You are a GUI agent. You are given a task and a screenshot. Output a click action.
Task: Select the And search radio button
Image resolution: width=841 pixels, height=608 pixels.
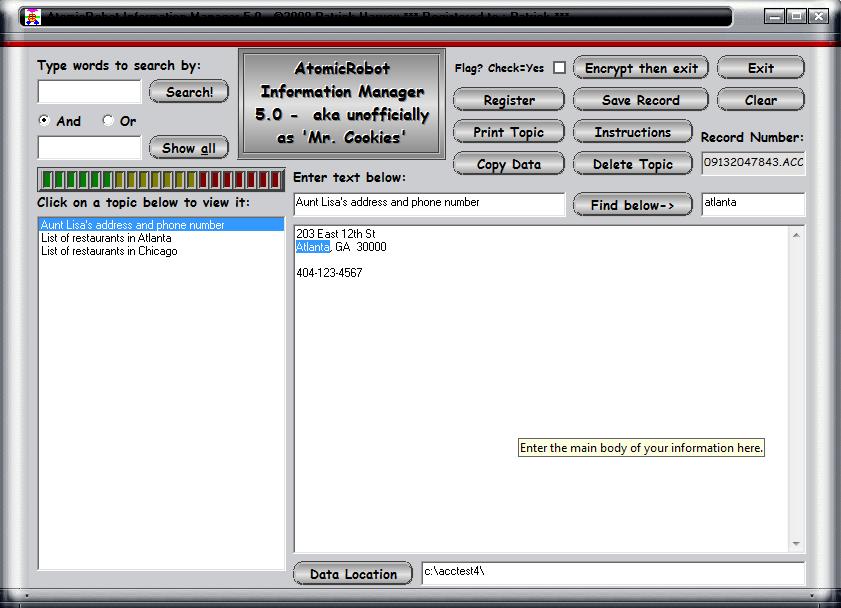44,121
